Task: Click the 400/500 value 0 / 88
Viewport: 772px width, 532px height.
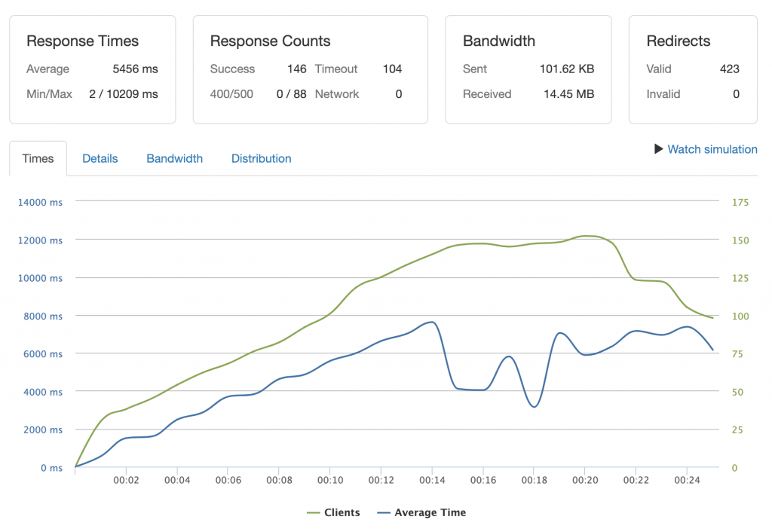Action: click(x=292, y=94)
